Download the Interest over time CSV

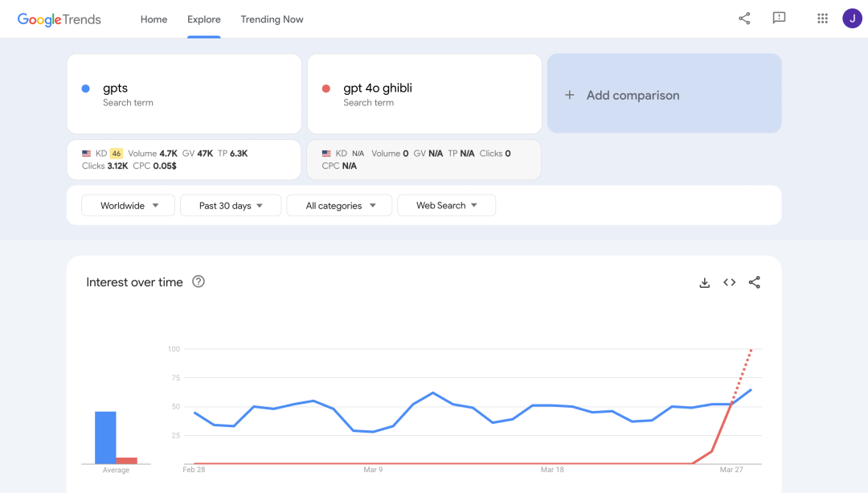(705, 282)
